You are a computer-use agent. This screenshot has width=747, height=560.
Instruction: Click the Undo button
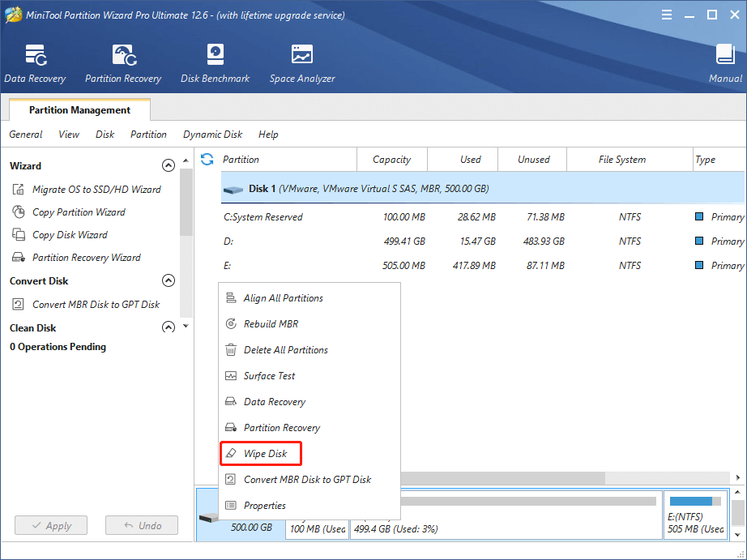point(142,525)
